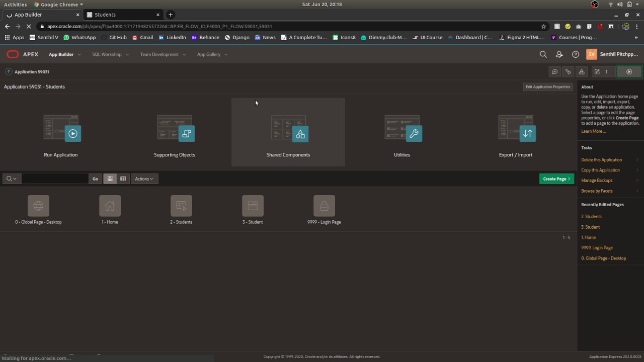Open page 1 - Home icon

coord(110,206)
